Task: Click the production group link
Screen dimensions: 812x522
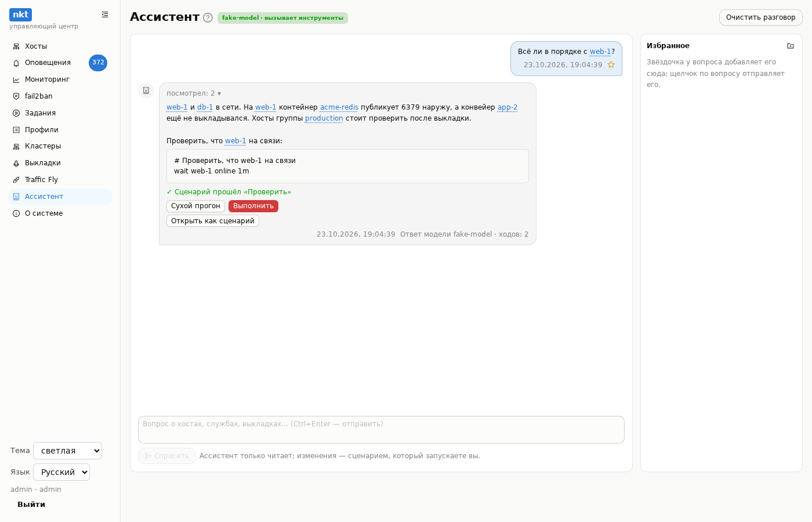Action: [x=324, y=118]
